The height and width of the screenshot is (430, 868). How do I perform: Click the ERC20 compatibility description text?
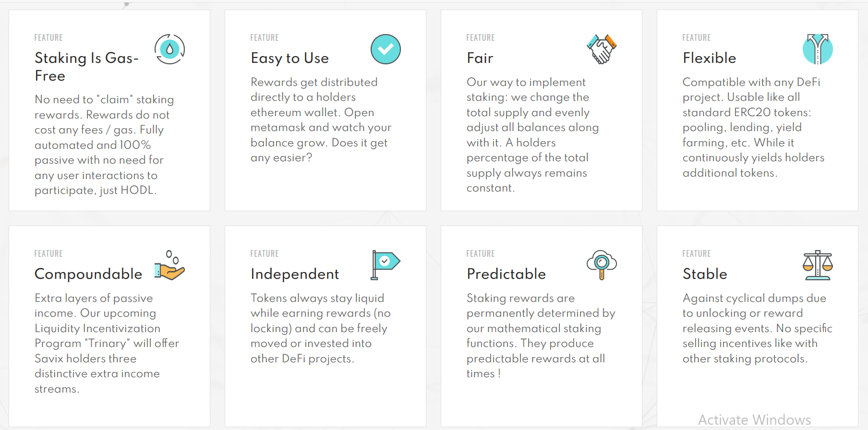coord(753,127)
